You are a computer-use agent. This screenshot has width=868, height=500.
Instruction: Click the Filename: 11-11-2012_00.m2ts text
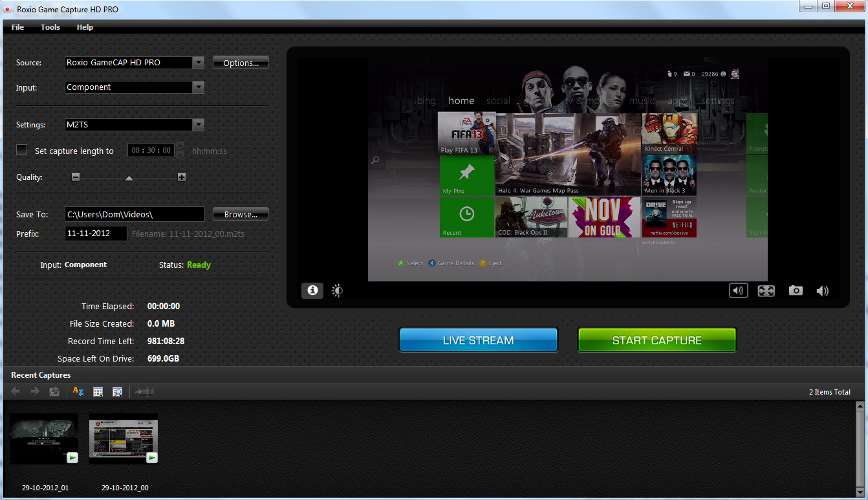pyautogui.click(x=188, y=234)
